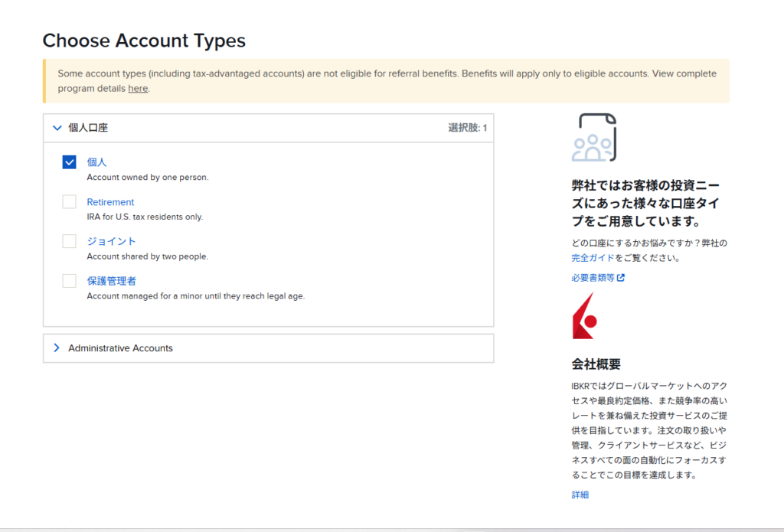Click the 保護管理者 account type link
The image size is (784, 532).
tap(112, 280)
